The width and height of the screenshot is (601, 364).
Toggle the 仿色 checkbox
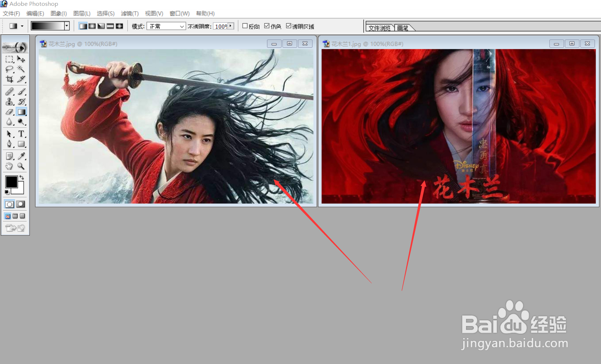(267, 26)
